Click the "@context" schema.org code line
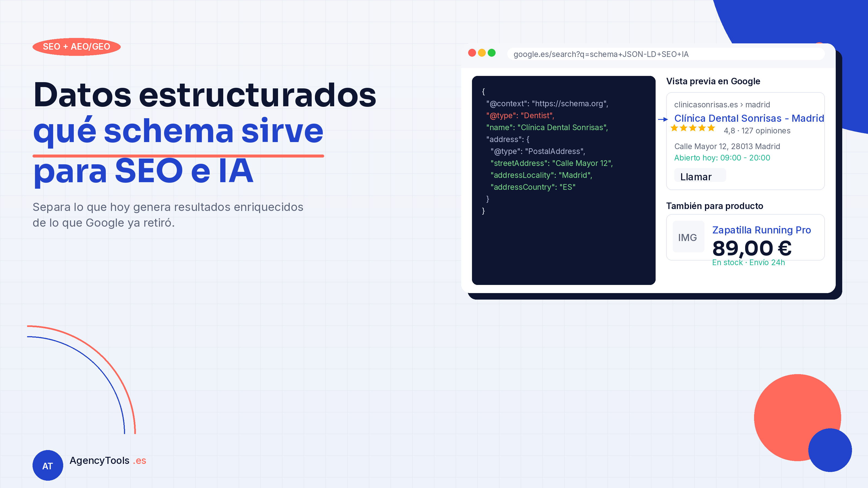 (547, 103)
